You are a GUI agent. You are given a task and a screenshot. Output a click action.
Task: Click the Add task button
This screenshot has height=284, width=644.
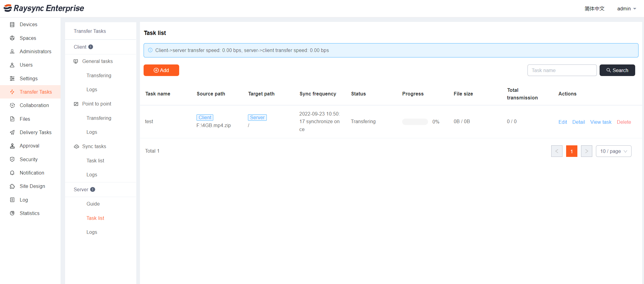161,70
